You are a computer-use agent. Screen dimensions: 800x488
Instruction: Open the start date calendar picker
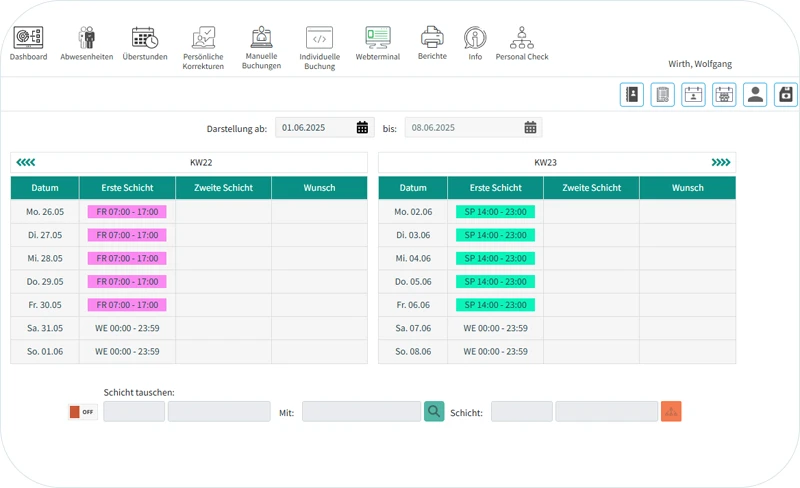coord(363,128)
